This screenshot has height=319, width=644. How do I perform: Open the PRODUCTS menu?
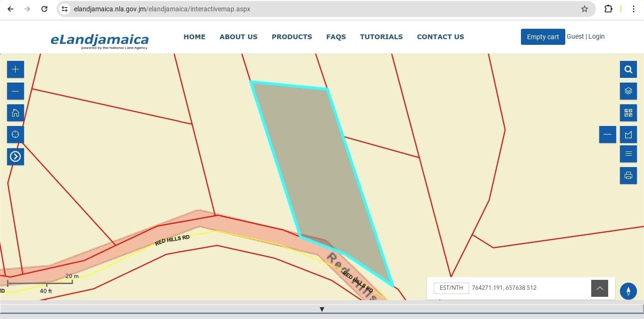click(291, 37)
